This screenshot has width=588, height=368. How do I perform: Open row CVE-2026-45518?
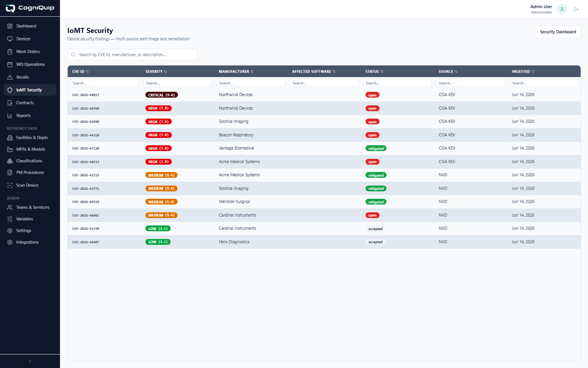coord(324,202)
